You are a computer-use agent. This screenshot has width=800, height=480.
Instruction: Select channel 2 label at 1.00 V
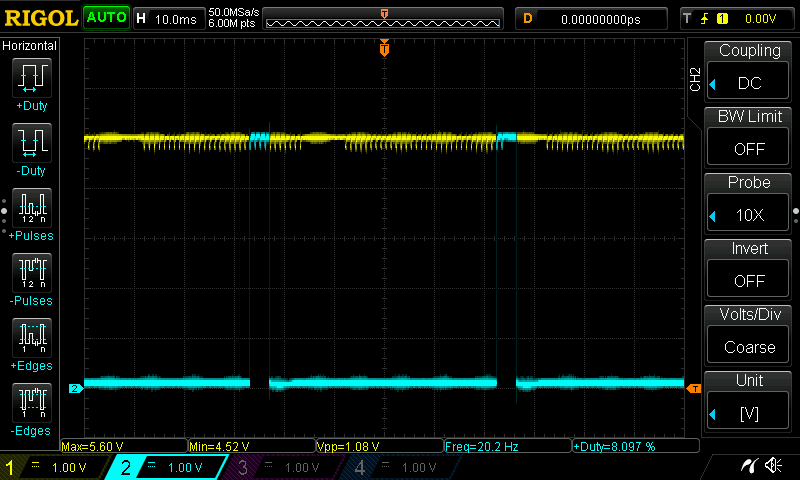(167, 467)
